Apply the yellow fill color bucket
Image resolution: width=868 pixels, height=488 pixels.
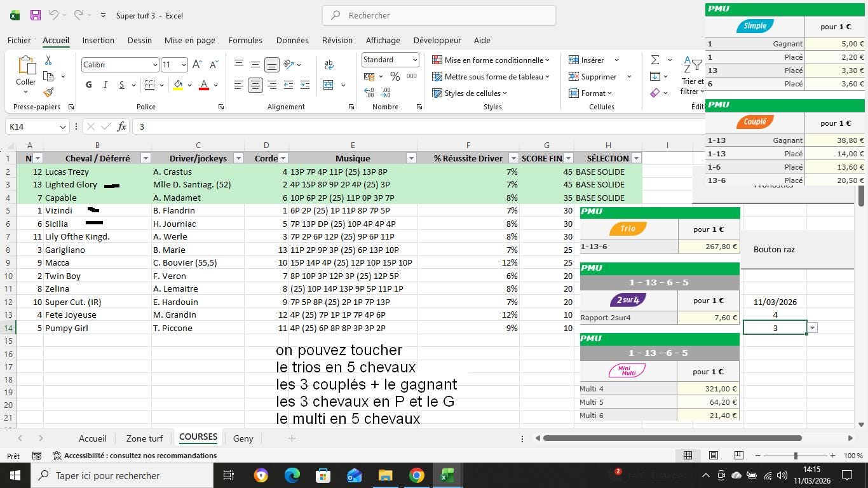click(x=178, y=85)
